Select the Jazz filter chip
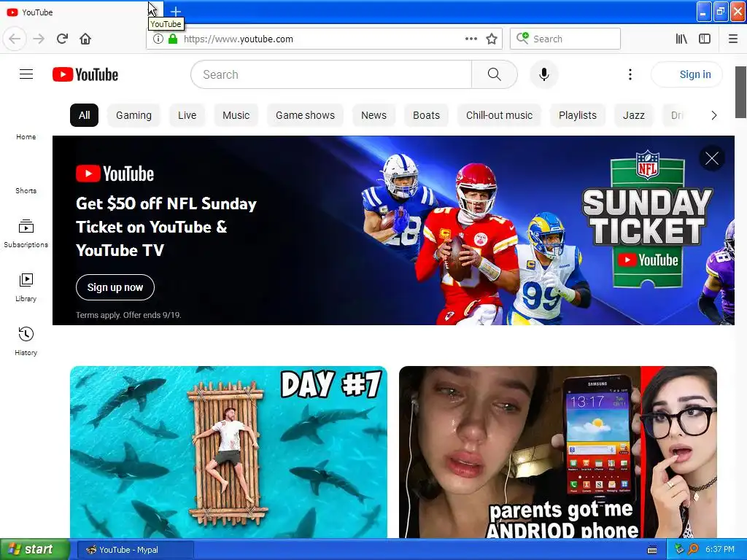The width and height of the screenshot is (747, 560). [634, 115]
